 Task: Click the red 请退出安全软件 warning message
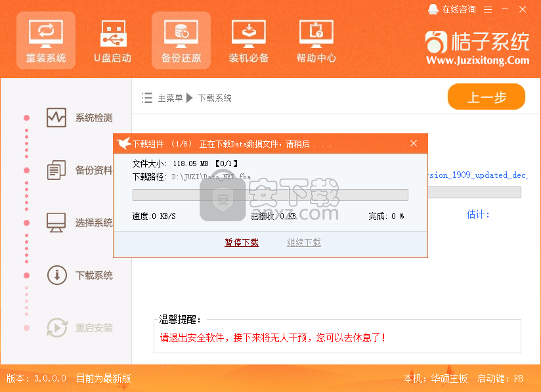click(273, 338)
